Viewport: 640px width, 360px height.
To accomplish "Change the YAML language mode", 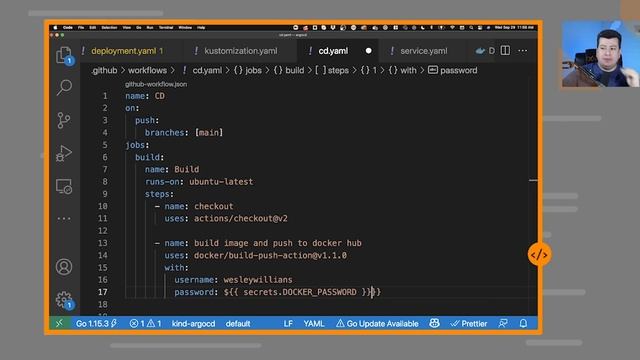I will (x=314, y=324).
